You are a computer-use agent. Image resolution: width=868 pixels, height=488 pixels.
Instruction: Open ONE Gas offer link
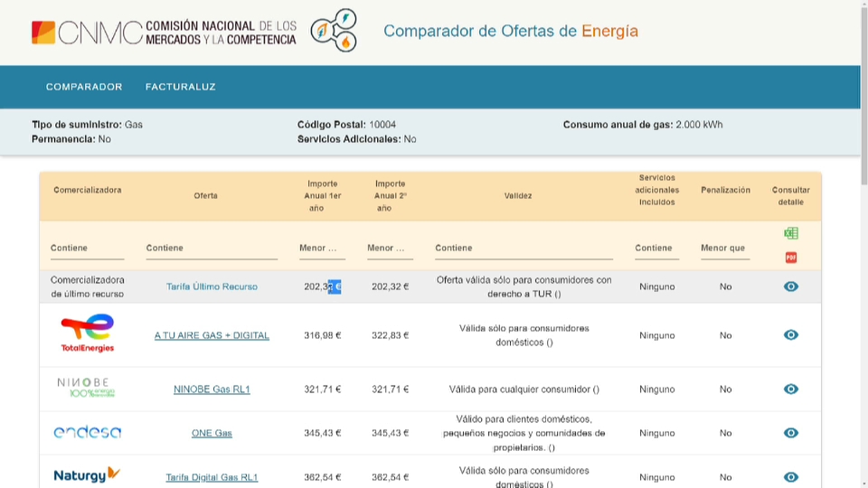coord(212,433)
